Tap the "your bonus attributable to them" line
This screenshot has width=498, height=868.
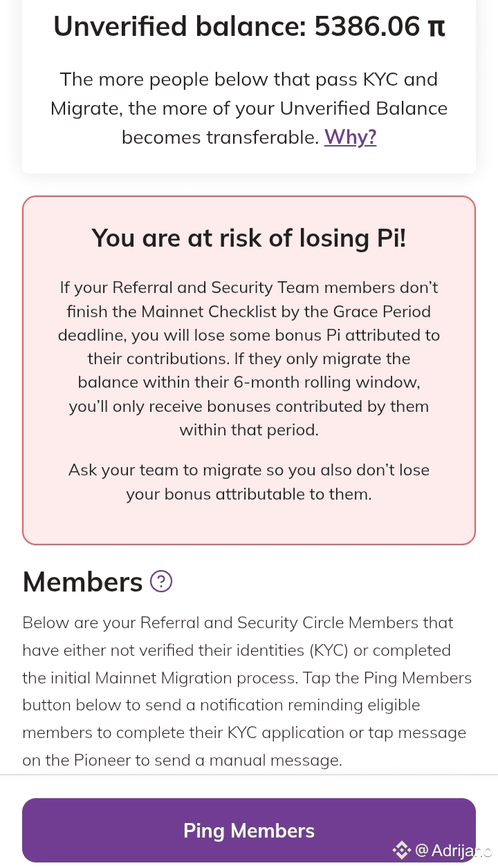249,494
